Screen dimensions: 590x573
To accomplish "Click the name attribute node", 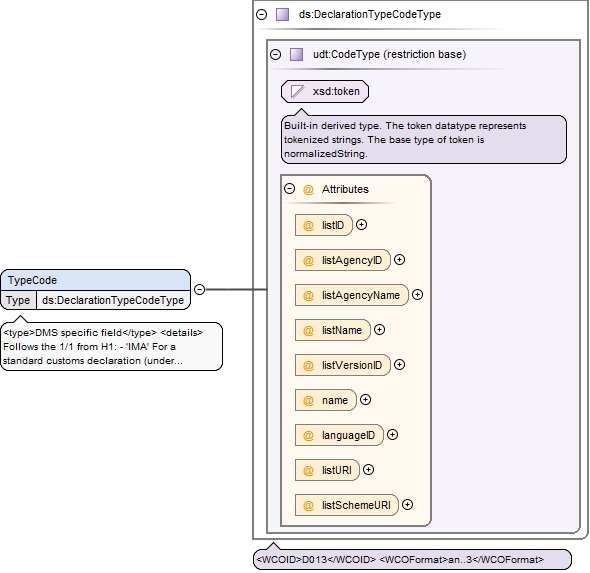I will pos(325,400).
